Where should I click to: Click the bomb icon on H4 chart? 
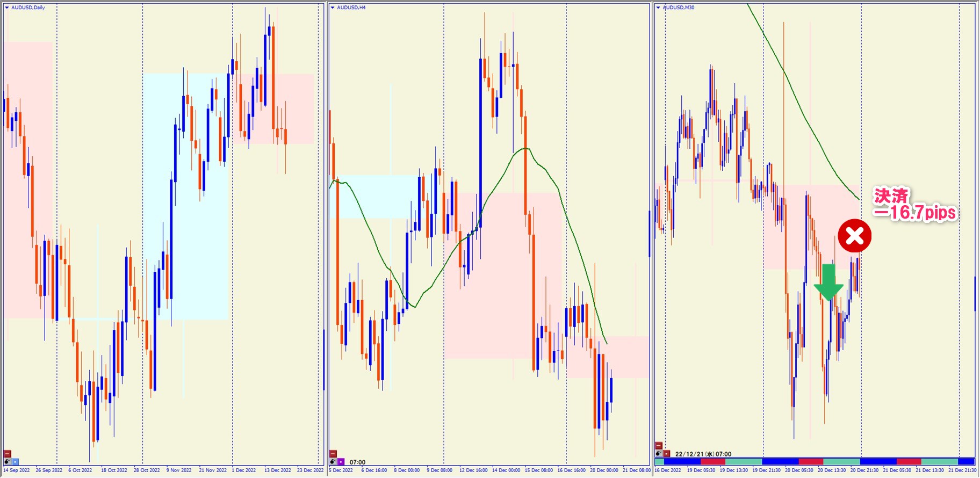333,462
